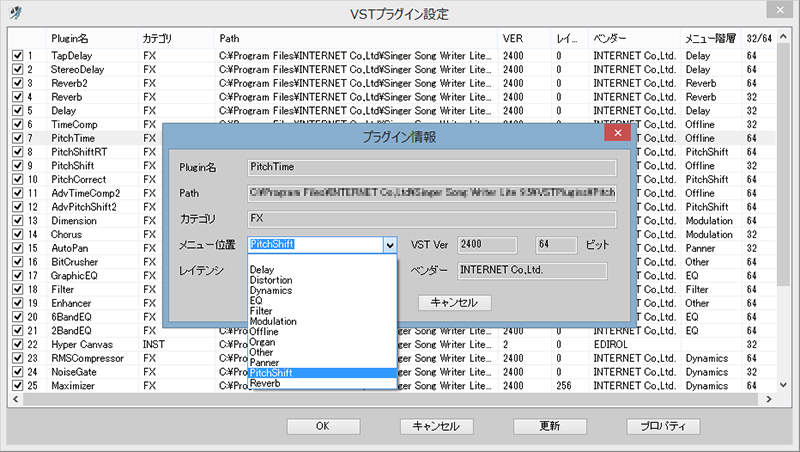The image size is (800, 452).
Task: Uncheck the TapDelay plugin checkbox
Action: click(x=18, y=55)
